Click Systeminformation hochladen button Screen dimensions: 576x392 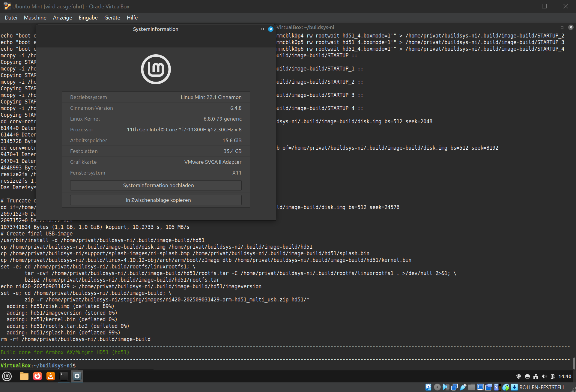point(156,185)
